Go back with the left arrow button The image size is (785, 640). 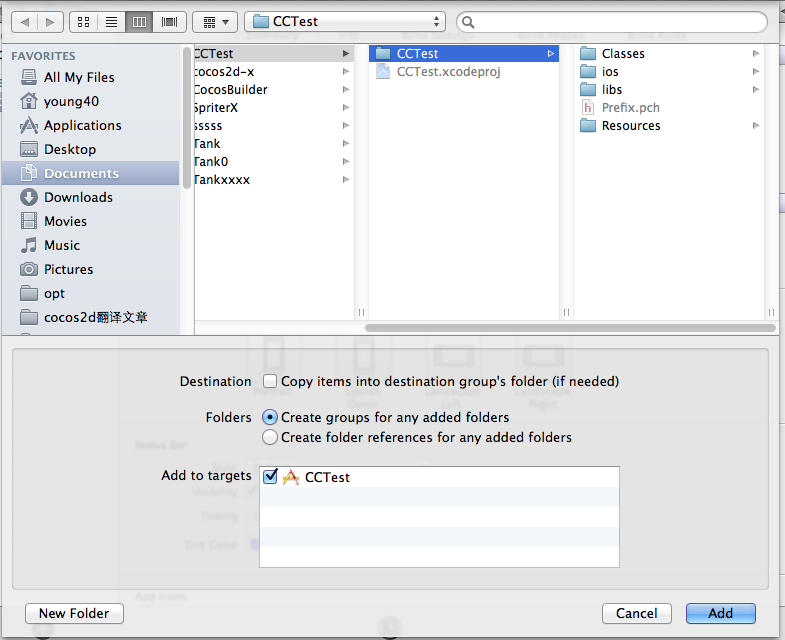coord(25,22)
